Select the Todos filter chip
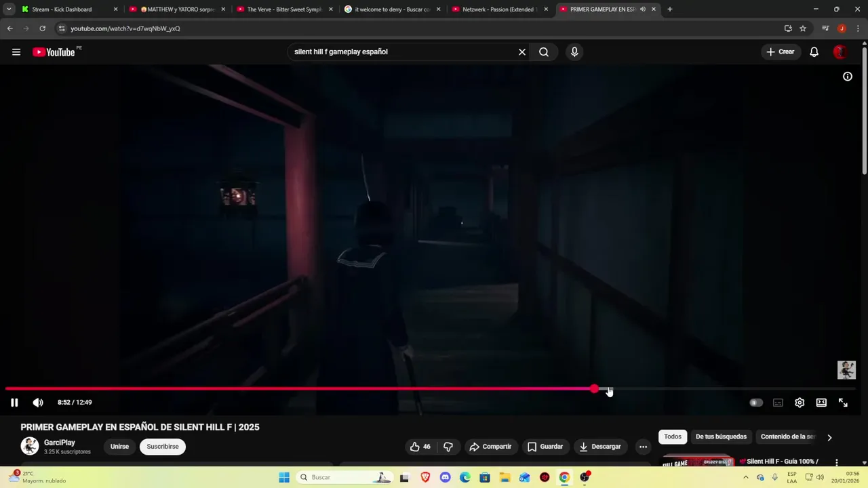The width and height of the screenshot is (868, 488). [x=673, y=436]
